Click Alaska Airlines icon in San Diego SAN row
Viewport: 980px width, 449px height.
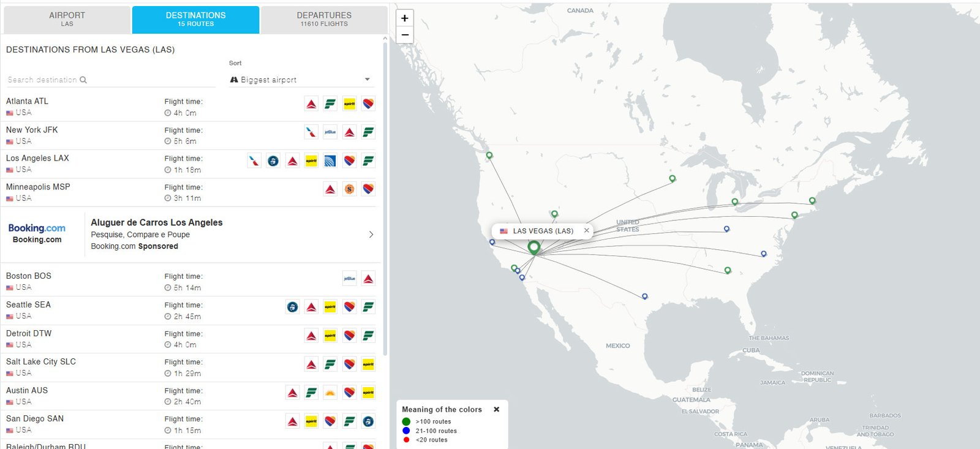[x=368, y=421]
